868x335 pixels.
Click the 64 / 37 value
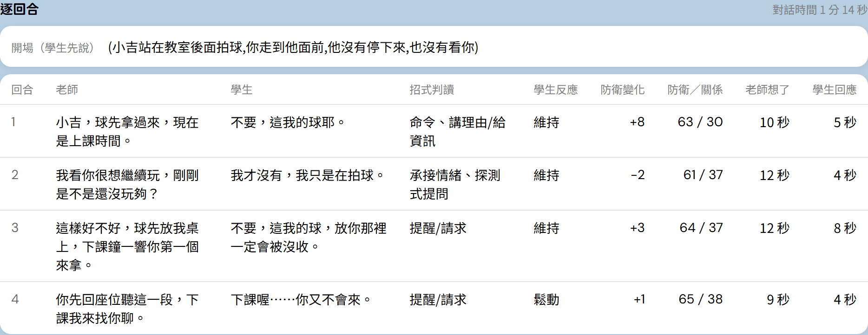click(x=701, y=228)
